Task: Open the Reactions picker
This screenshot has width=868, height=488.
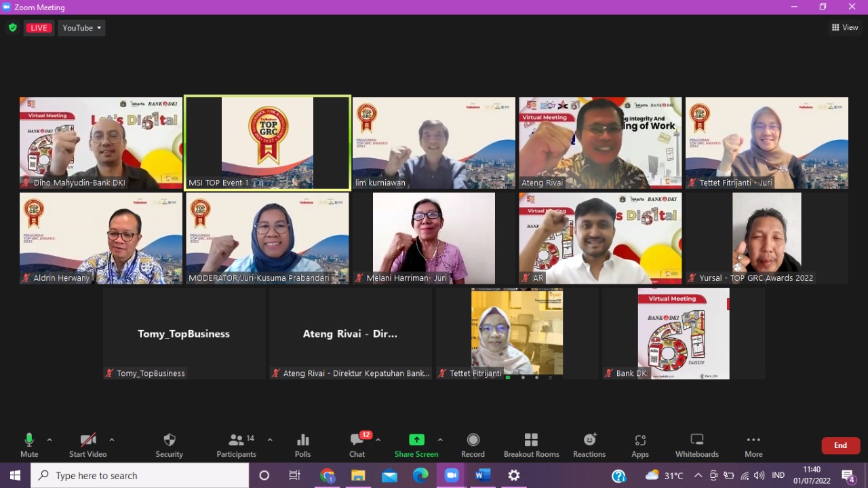Action: (589, 445)
